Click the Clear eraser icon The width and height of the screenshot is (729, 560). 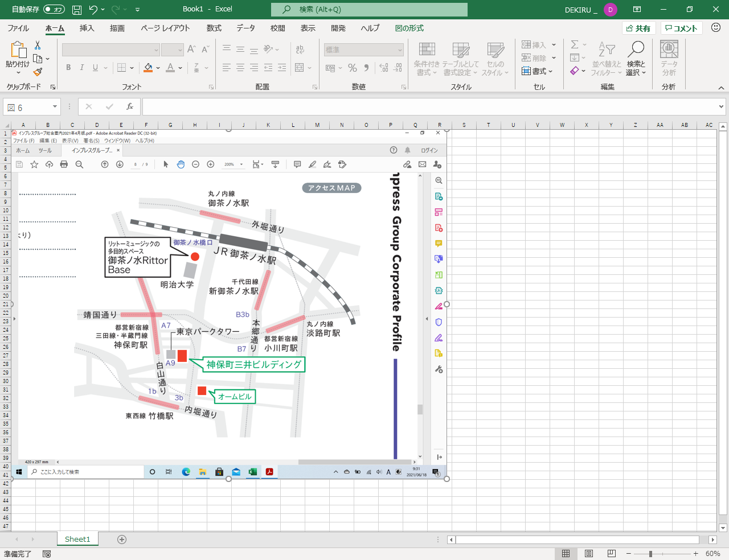[575, 71]
